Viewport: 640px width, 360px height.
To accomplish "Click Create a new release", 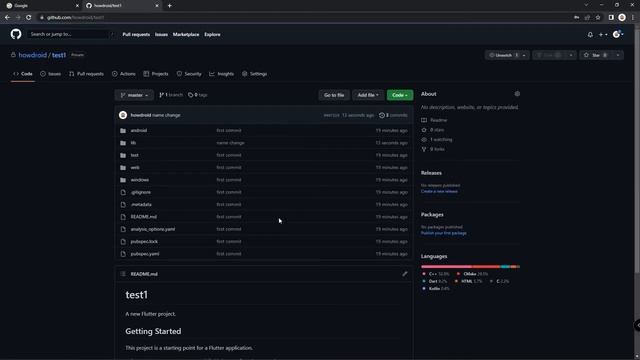I will [439, 191].
